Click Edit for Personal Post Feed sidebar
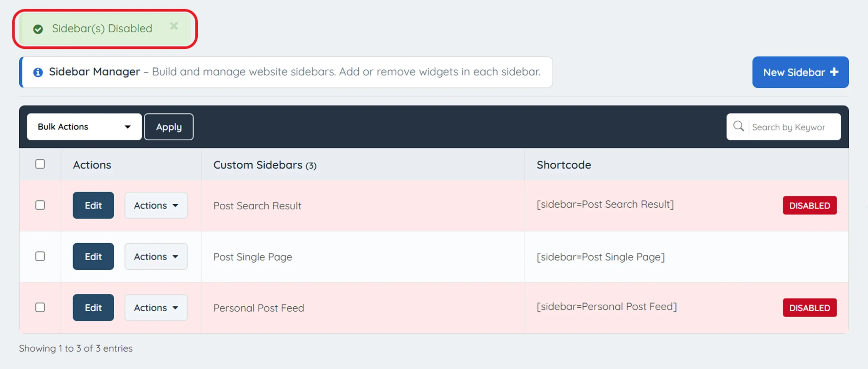 (93, 307)
